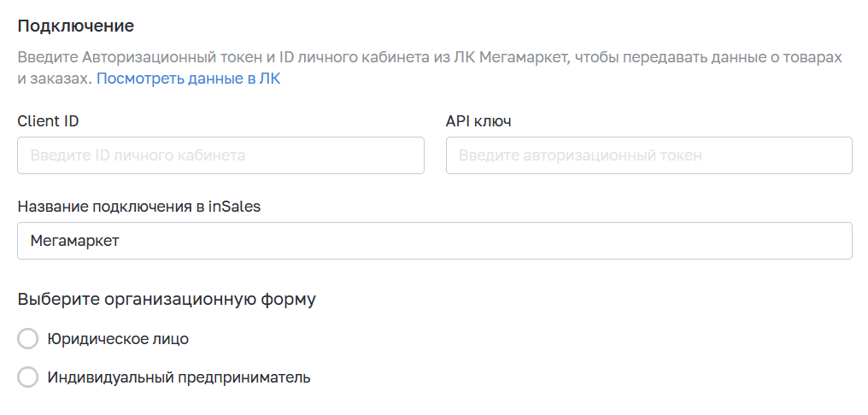
Task: Click the Индивидуальный предприниматель label text
Action: pyautogui.click(x=179, y=377)
